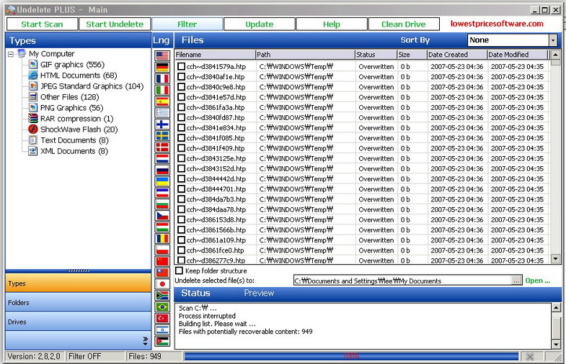The height and width of the screenshot is (364, 566).
Task: Click the My Computer icon in tree
Action: [x=22, y=53]
